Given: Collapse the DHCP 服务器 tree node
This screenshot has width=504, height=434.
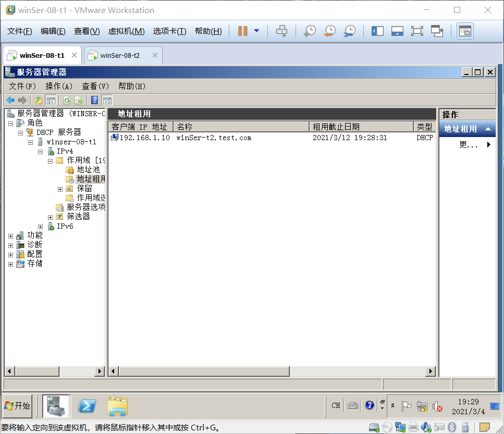Looking at the screenshot, I should 20,133.
